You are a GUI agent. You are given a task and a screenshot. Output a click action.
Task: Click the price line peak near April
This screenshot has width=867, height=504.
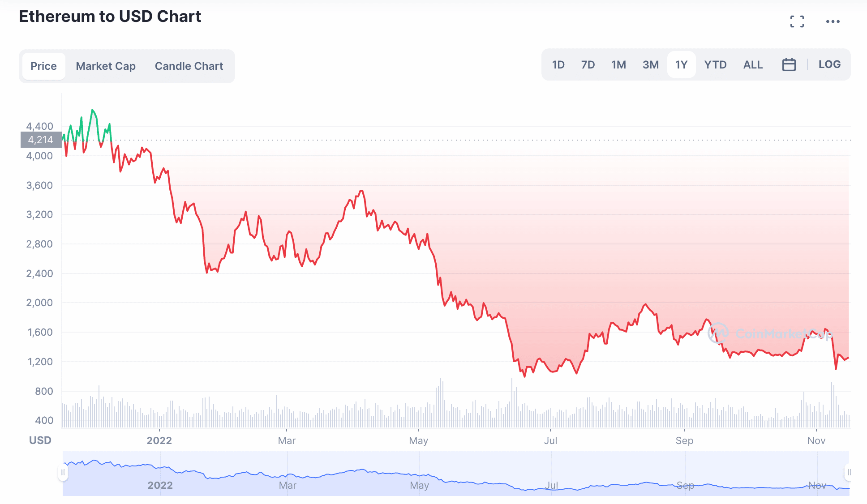click(361, 191)
